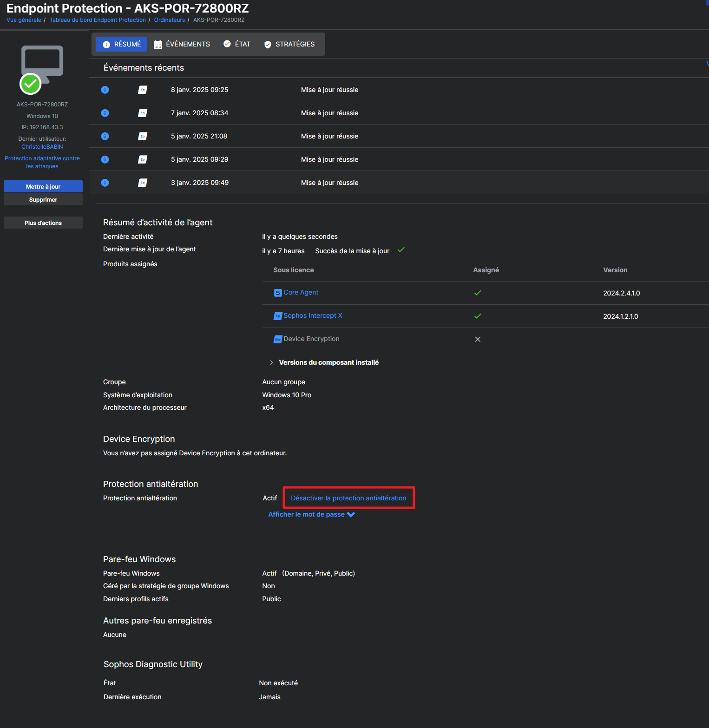Click the Succès de la mise à jour text
This screenshot has width=709, height=728.
[x=352, y=251]
